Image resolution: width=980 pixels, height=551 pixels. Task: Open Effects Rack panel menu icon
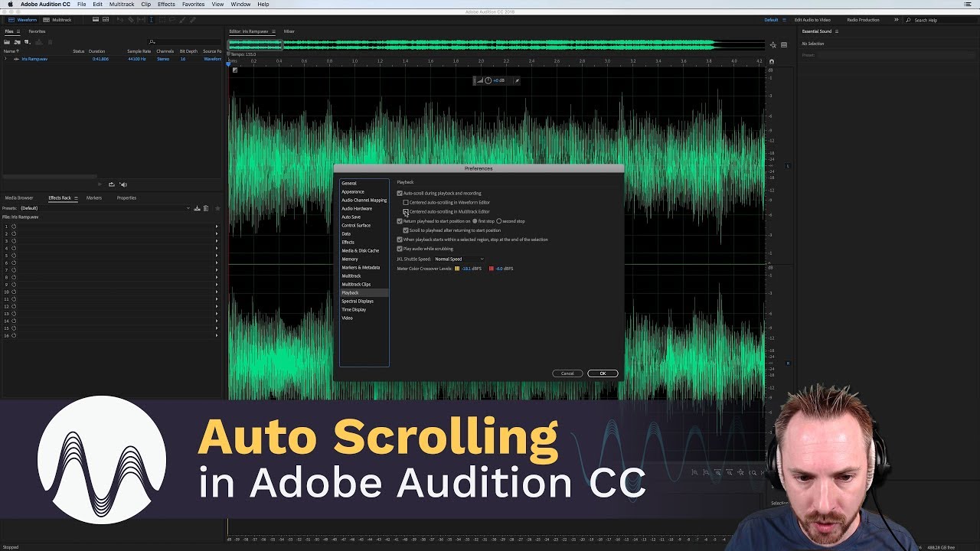click(x=76, y=198)
